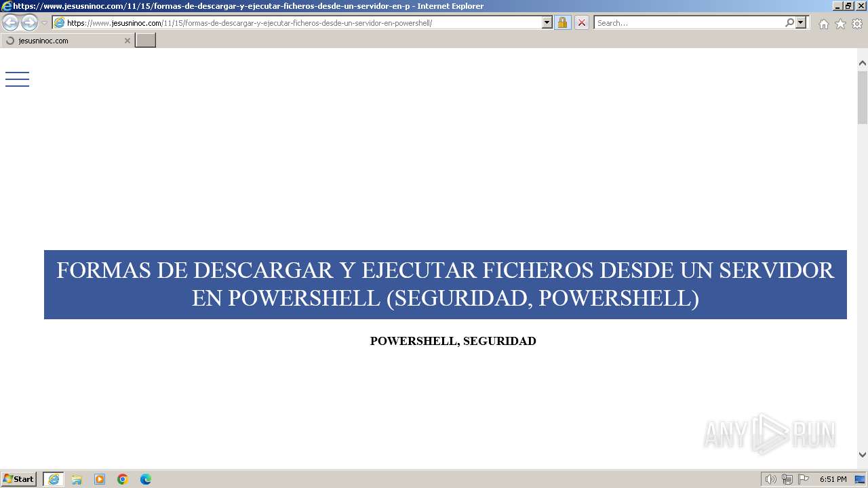
Task: Click the address bar URL field
Action: 303,23
